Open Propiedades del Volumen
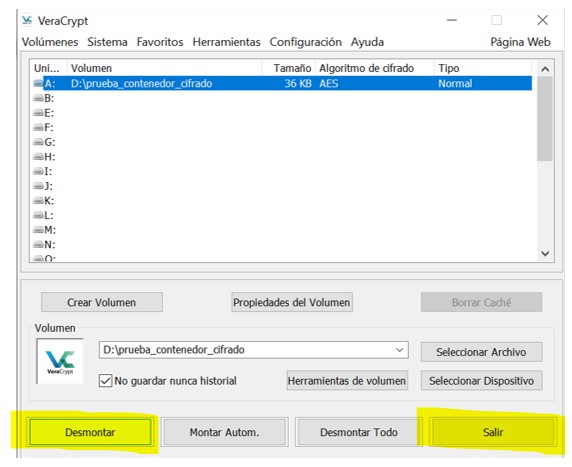 [x=291, y=302]
